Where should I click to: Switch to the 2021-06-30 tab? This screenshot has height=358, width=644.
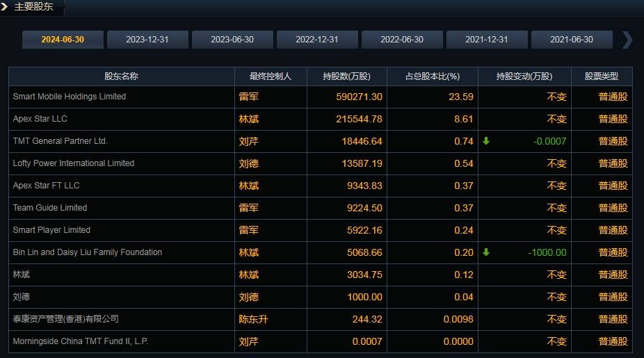click(x=572, y=40)
